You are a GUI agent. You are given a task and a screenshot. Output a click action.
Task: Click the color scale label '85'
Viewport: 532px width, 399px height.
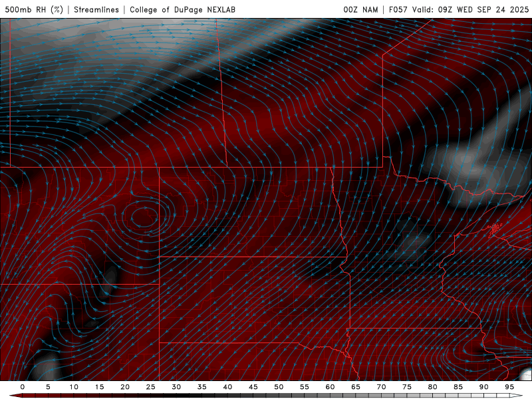pyautogui.click(x=458, y=387)
